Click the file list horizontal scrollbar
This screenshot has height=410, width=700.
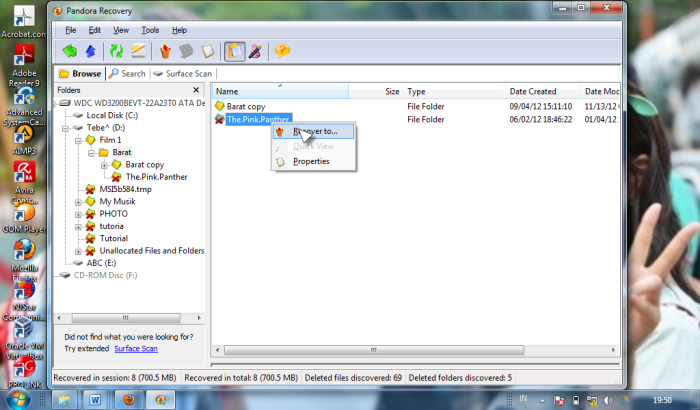(x=374, y=350)
